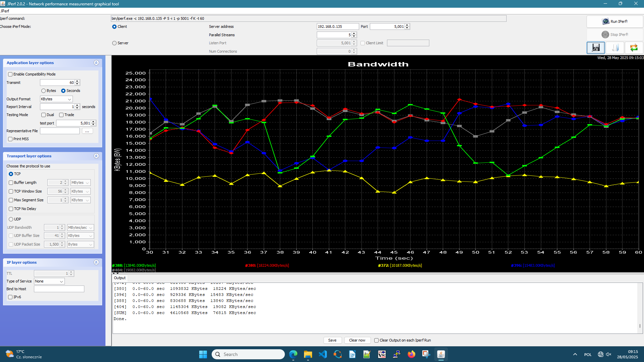This screenshot has height=362, width=644.
Task: Open Buffer Length MBytes unit dropdown
Action: click(80, 183)
